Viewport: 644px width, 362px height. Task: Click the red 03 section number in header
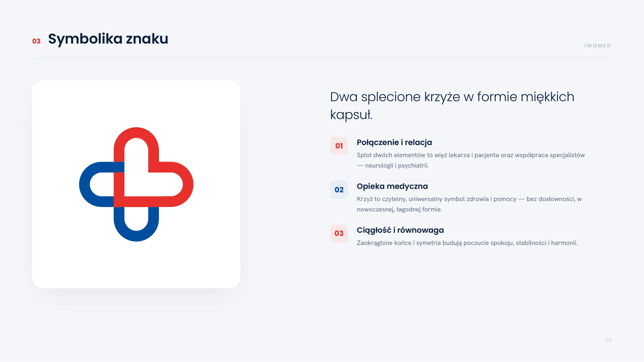[36, 41]
